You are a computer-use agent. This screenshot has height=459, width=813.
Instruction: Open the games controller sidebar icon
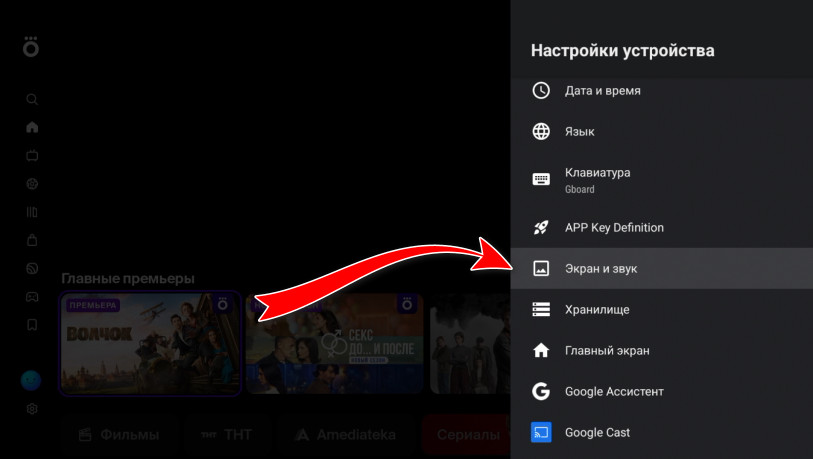tap(32, 296)
